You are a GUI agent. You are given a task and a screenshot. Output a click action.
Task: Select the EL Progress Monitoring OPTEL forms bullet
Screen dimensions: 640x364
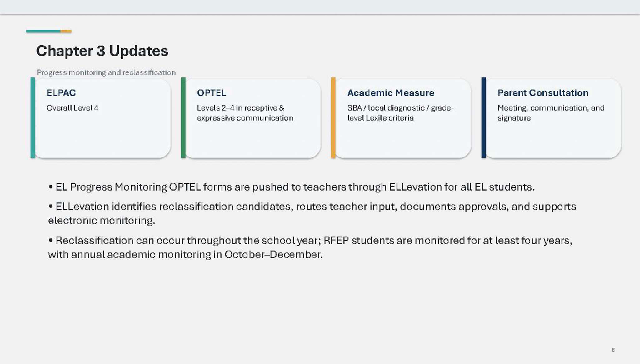[292, 187]
